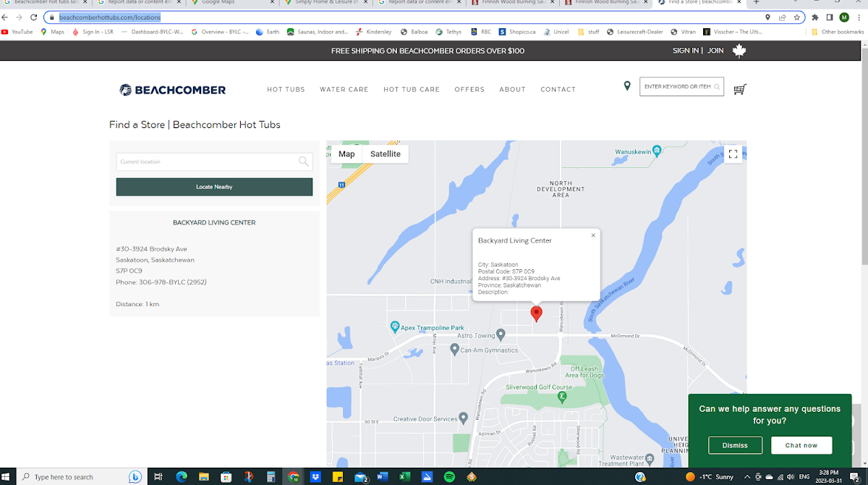
Task: Open browser extensions puzzle icon
Action: pos(815,17)
